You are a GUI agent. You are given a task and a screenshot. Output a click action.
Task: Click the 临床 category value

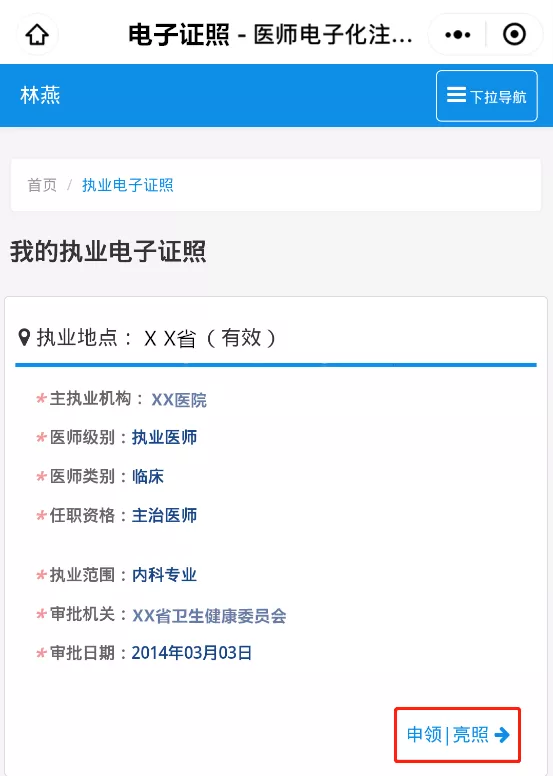(x=148, y=477)
